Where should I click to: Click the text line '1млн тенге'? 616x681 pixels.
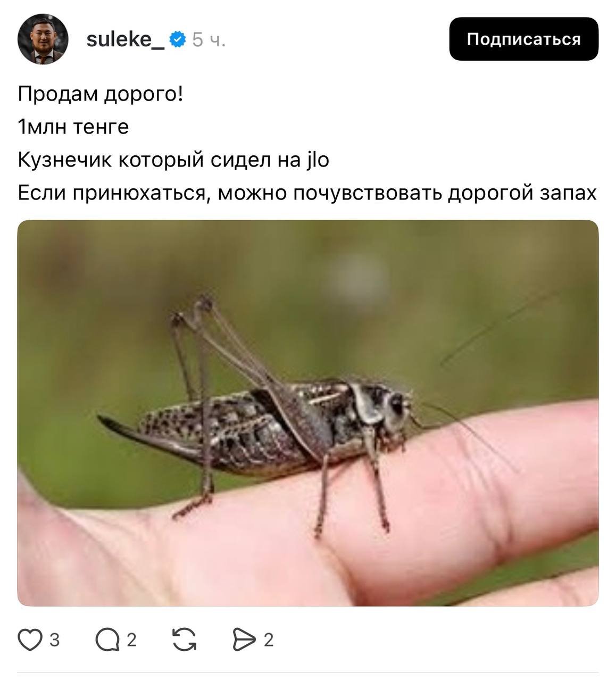pos(73,127)
